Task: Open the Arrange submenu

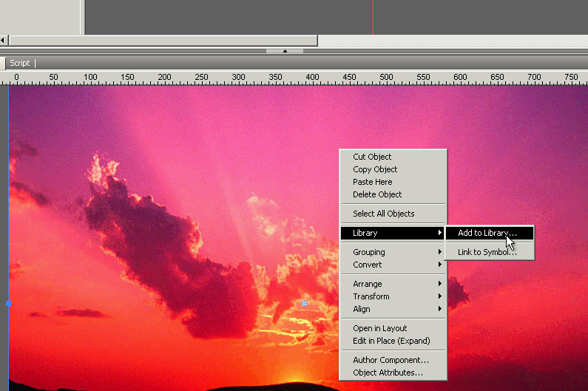Action: pyautogui.click(x=392, y=284)
